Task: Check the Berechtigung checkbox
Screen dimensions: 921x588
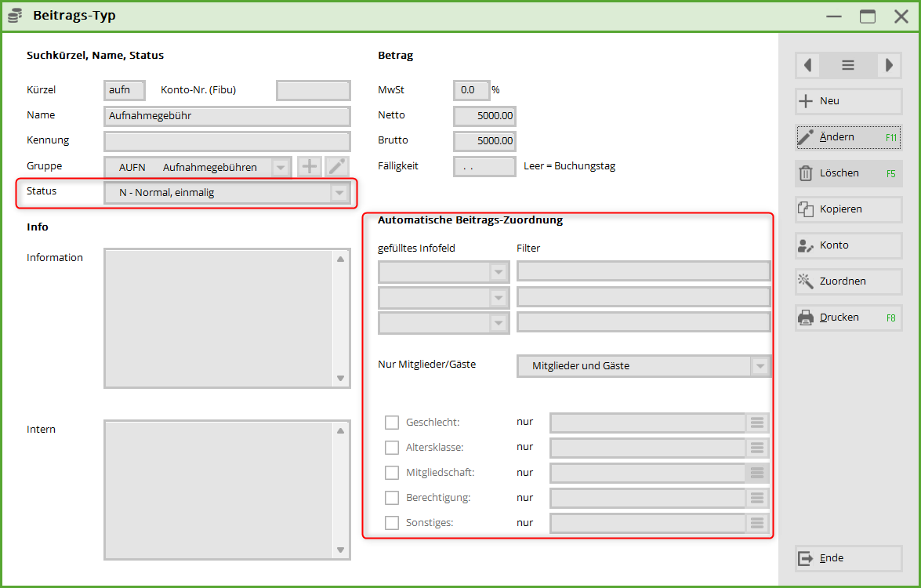Action: [392, 499]
